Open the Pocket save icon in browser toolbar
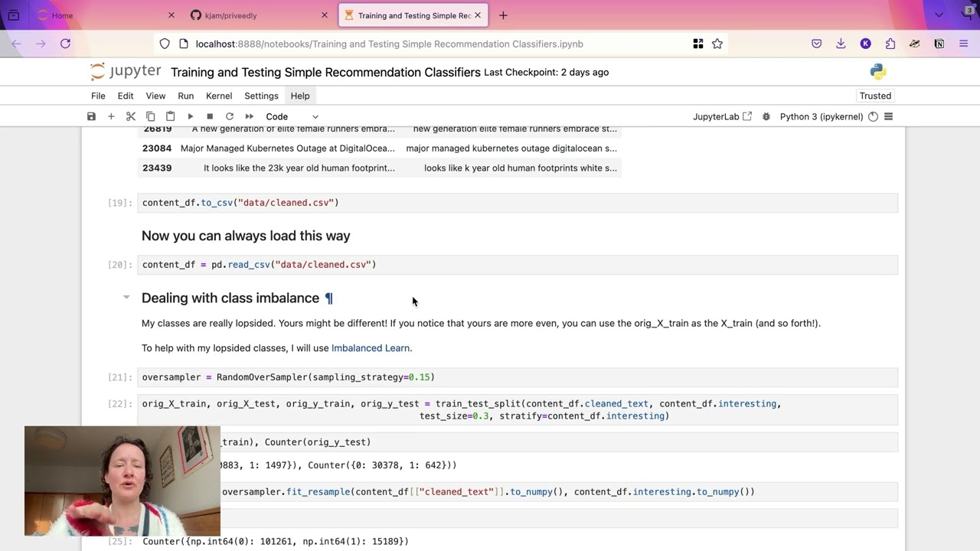Image resolution: width=980 pixels, height=551 pixels. click(817, 44)
